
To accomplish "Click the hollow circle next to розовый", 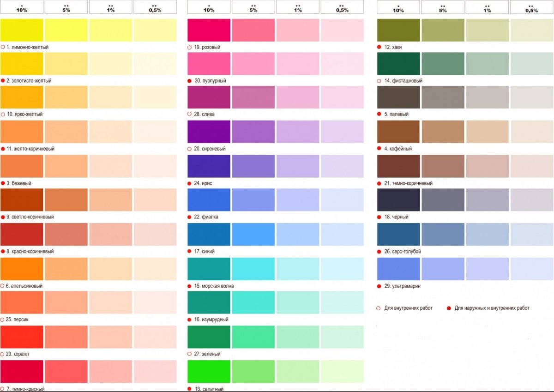I will [x=189, y=47].
